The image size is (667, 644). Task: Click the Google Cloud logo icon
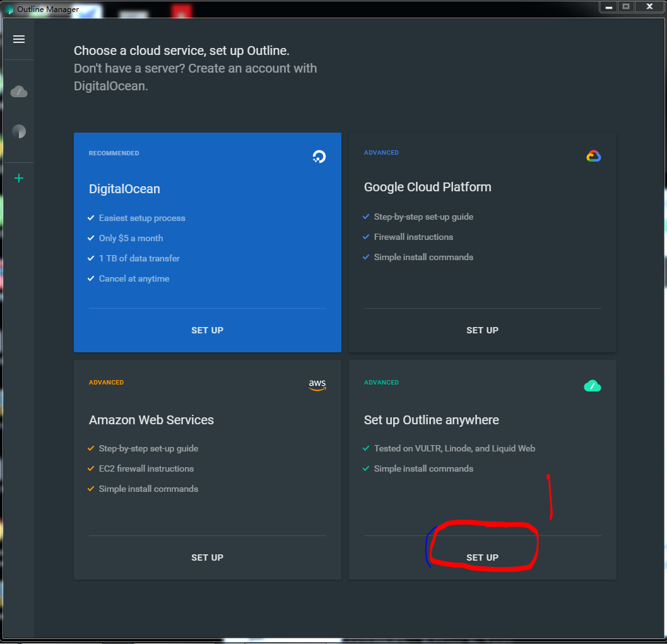pyautogui.click(x=593, y=156)
